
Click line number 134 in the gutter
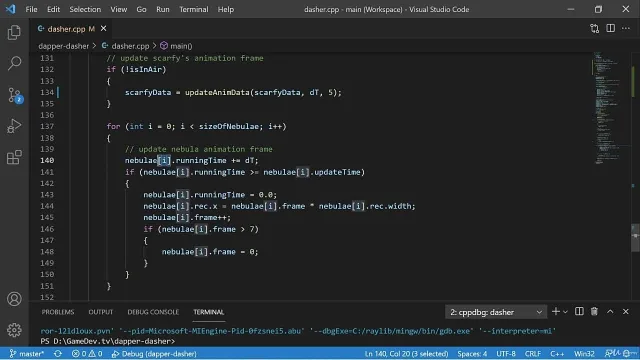pyautogui.click(x=47, y=92)
